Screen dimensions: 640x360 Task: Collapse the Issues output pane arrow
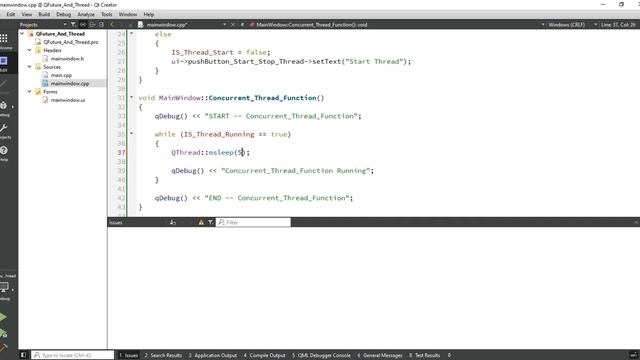click(x=636, y=222)
